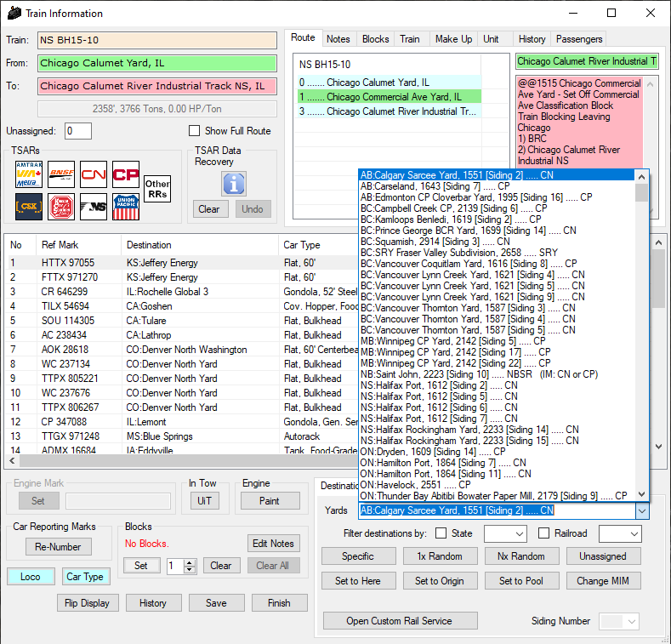This screenshot has width=671, height=644.
Task: Choose ON:Havelock, 2551 CP from the list
Action: (497, 485)
